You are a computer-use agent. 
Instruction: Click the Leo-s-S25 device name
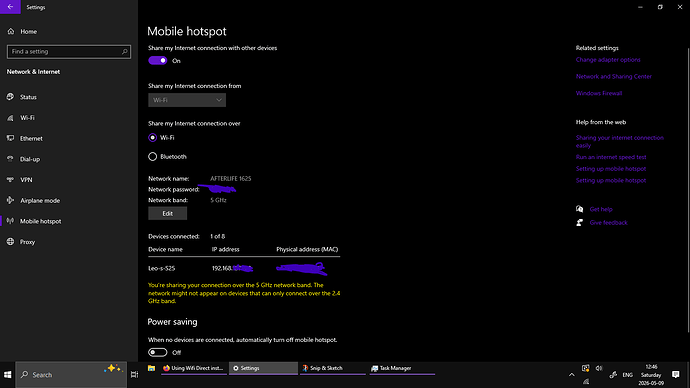161,268
